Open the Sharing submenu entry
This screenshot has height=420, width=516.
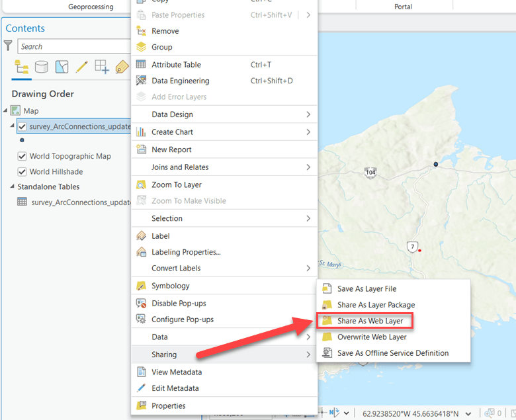click(x=224, y=355)
